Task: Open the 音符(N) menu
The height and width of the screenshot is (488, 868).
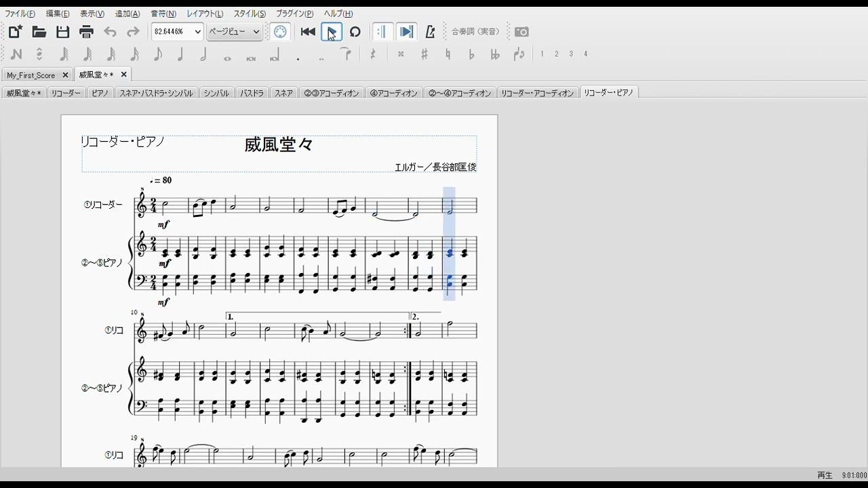Action: pos(163,14)
